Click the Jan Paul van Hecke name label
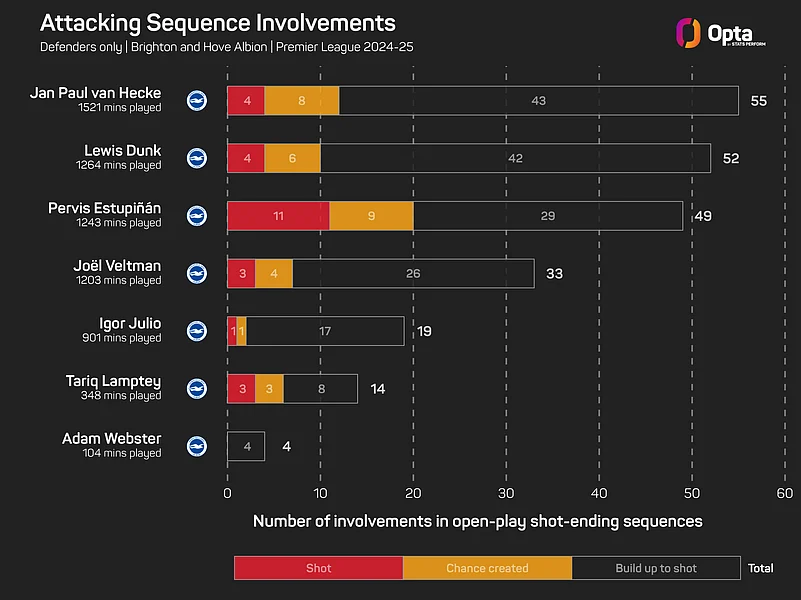The width and height of the screenshot is (801, 600). pos(95,93)
